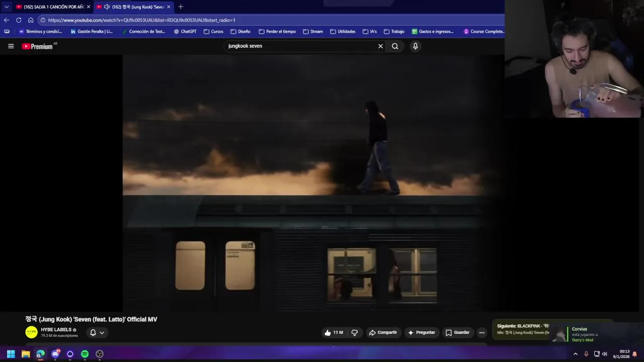Click the Guardar save button
644x362 pixels.
pos(457,333)
